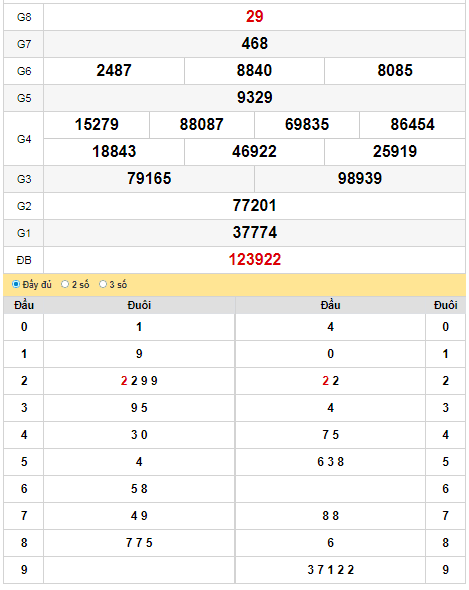Select the "2 số" radio option
The height and width of the screenshot is (590, 469).
point(65,284)
